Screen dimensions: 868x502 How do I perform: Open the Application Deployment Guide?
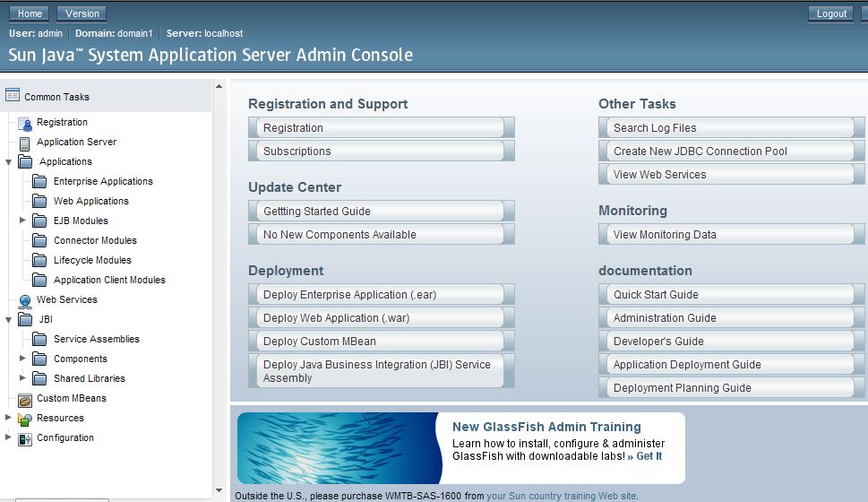(731, 364)
